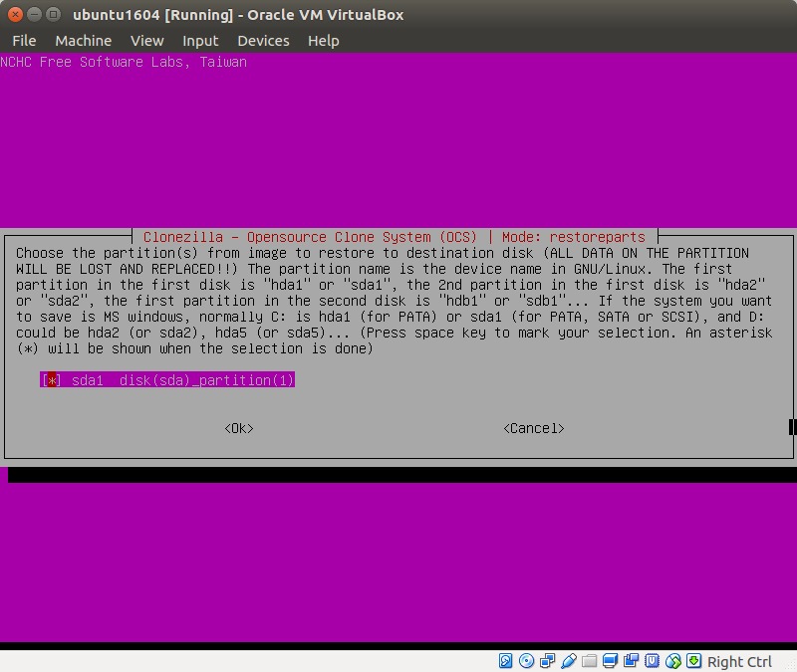Open the Machine menu
Viewport: 797px width, 672px height.
[83, 41]
